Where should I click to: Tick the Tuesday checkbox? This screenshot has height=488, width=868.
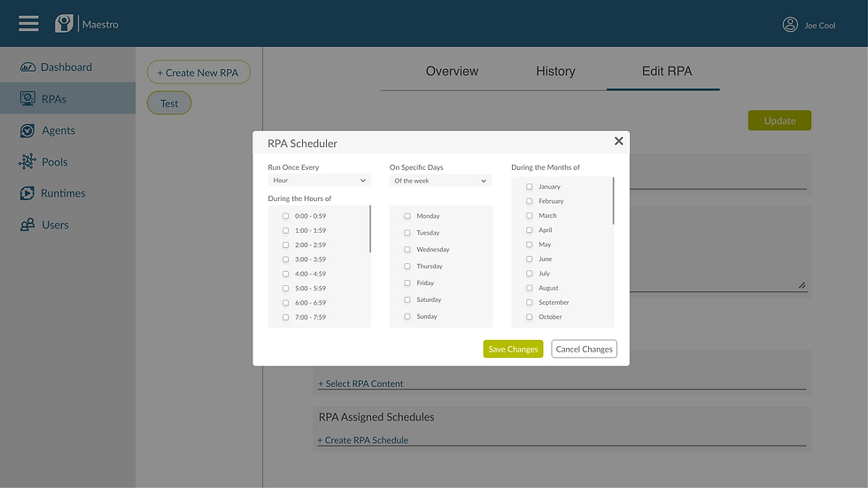[407, 232]
